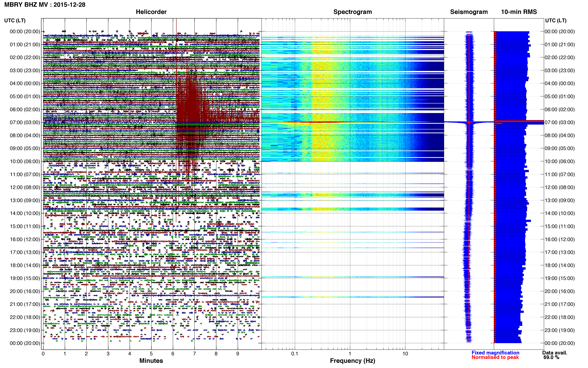Click the 'Seismogram' panel heading
The height and width of the screenshot is (368, 588).
(469, 12)
